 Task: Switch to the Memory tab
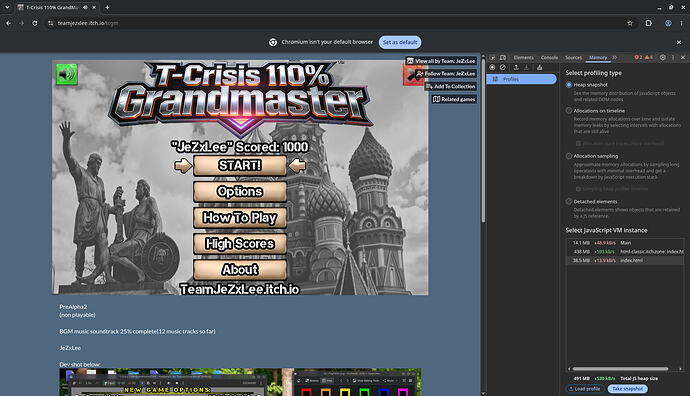[598, 58]
